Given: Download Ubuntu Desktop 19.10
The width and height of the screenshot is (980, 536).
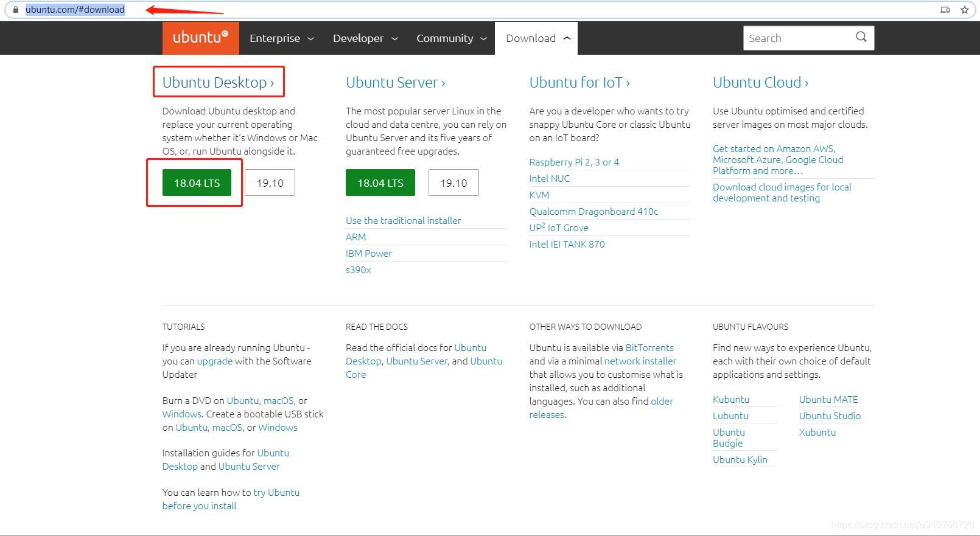Looking at the screenshot, I should click(270, 183).
